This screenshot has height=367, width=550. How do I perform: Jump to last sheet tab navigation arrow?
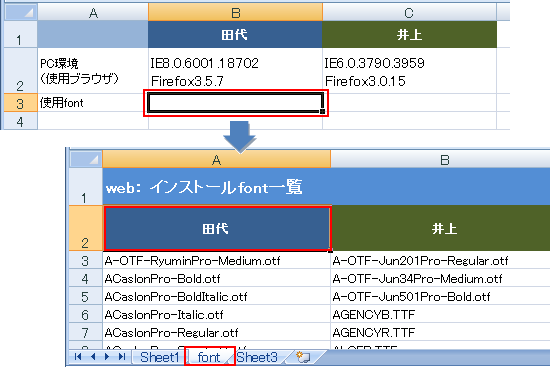[122, 357]
